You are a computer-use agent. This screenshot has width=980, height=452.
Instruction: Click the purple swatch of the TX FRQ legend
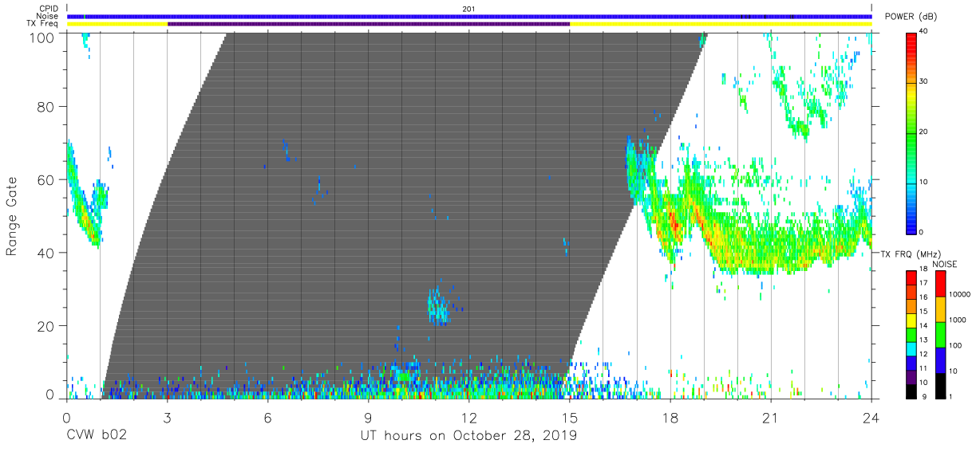pyautogui.click(x=911, y=375)
